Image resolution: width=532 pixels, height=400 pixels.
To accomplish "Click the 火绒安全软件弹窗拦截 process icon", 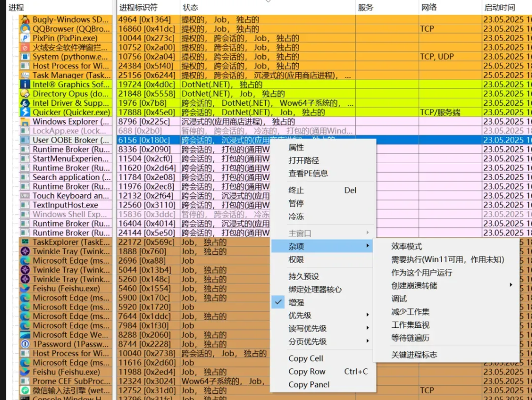I will click(x=25, y=47).
